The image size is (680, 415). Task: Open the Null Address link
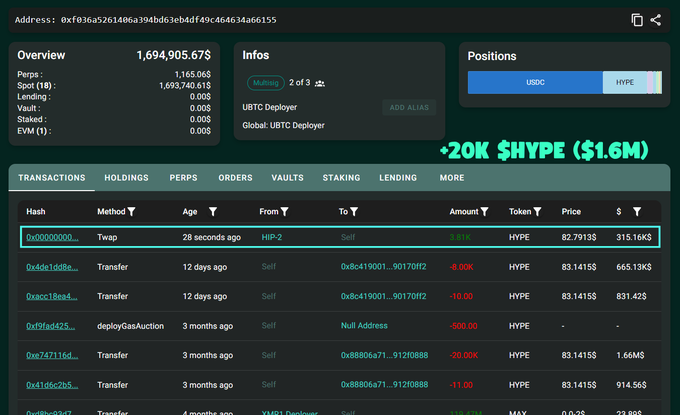coord(364,326)
